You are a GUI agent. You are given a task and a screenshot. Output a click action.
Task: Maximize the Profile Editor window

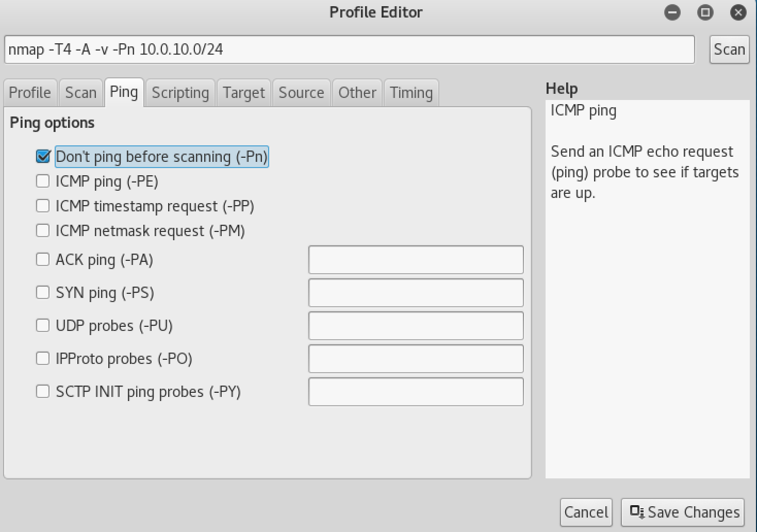click(x=705, y=12)
